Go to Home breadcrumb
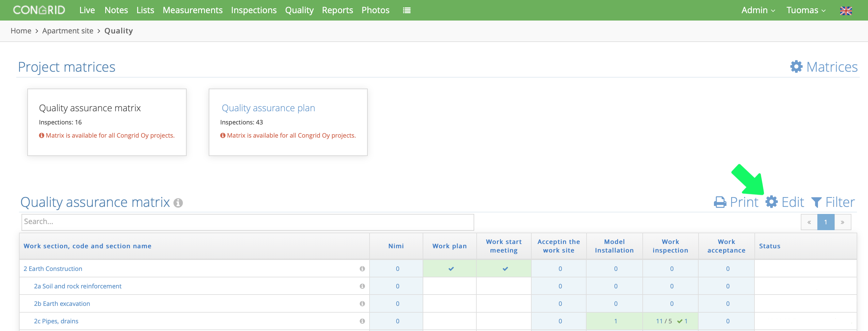Screen dimensions: 868x331 tap(21, 31)
